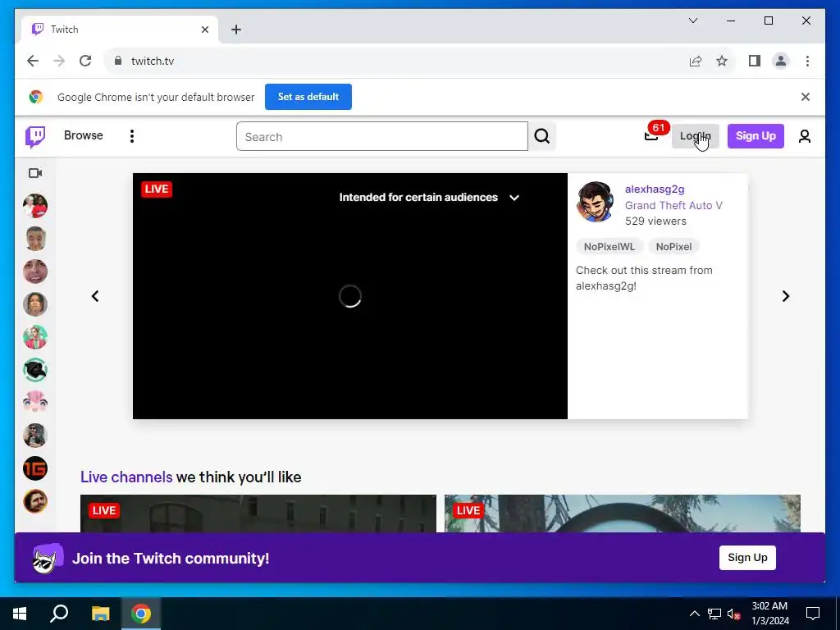Screen dimensions: 840x630
Task: Open the Chrome three-dot menu
Action: [x=807, y=61]
